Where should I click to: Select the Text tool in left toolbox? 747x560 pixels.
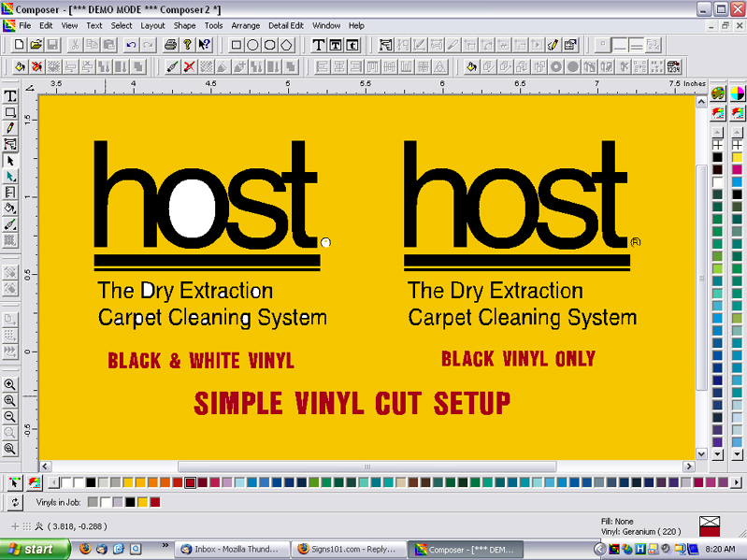(10, 96)
